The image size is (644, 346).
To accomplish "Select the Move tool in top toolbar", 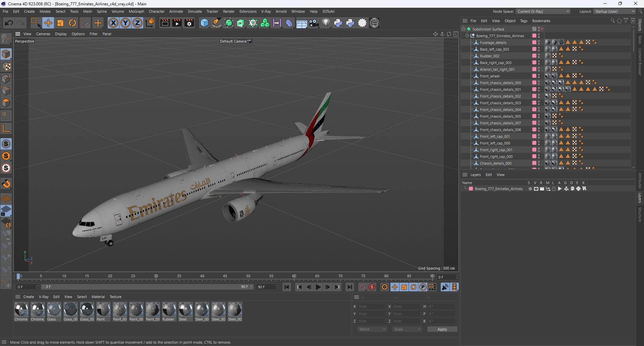I will pos(48,23).
